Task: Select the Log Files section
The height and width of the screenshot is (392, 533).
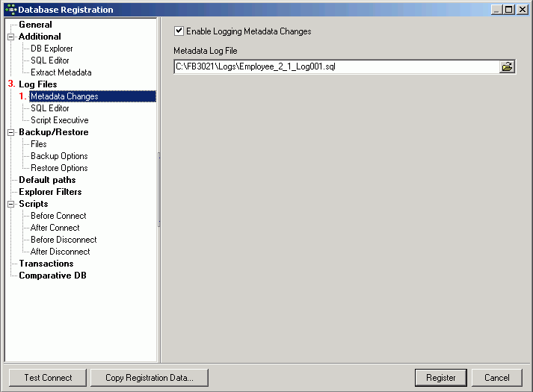Action: point(37,84)
